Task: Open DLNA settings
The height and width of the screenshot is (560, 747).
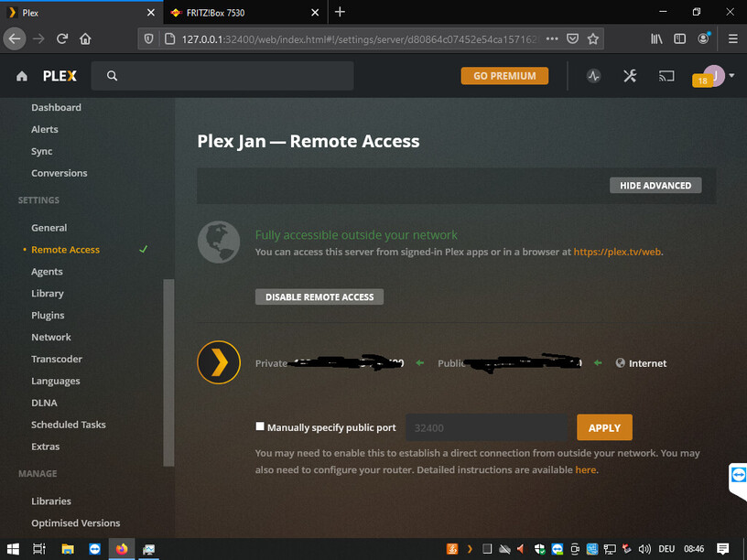Action: pos(44,404)
